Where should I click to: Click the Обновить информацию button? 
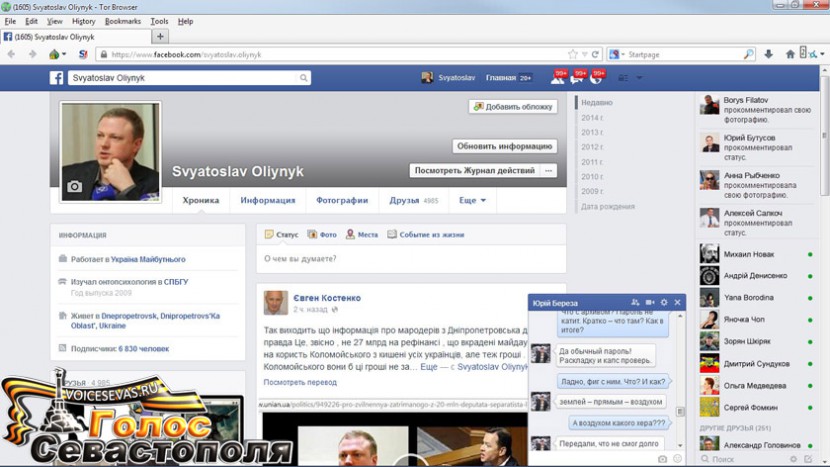coord(504,146)
